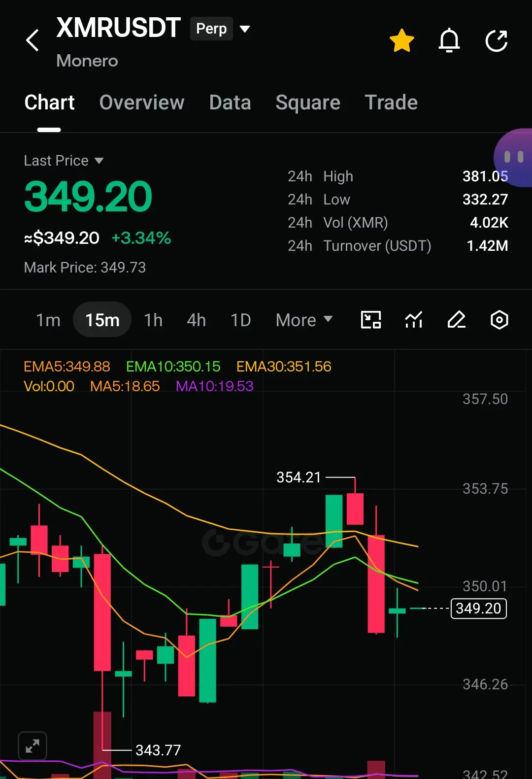Tap the Vol:0.00 label

(49, 386)
